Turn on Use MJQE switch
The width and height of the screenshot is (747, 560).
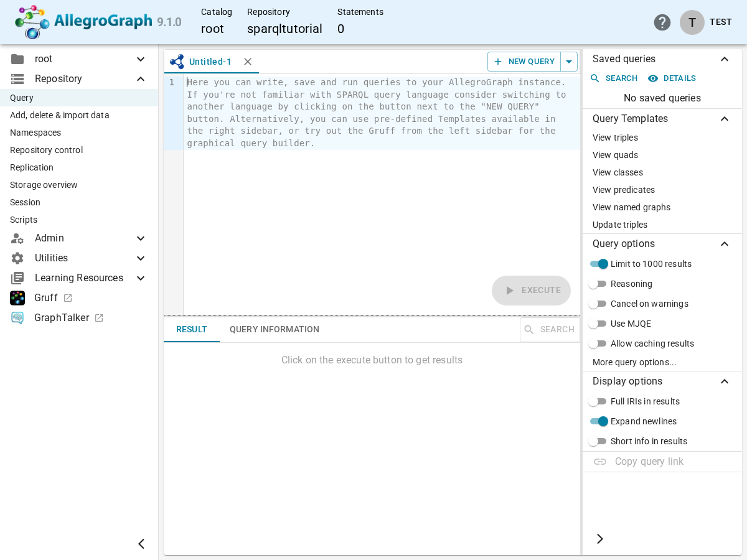pos(598,324)
